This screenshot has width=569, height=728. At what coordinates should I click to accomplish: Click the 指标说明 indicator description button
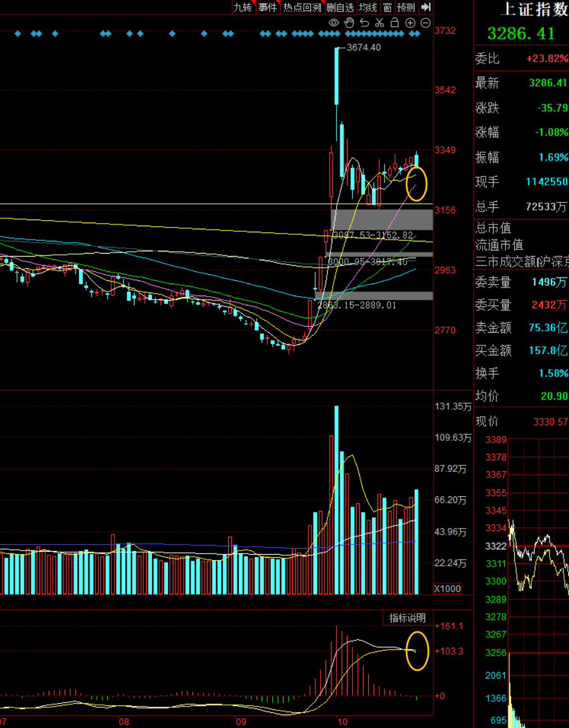point(408,618)
